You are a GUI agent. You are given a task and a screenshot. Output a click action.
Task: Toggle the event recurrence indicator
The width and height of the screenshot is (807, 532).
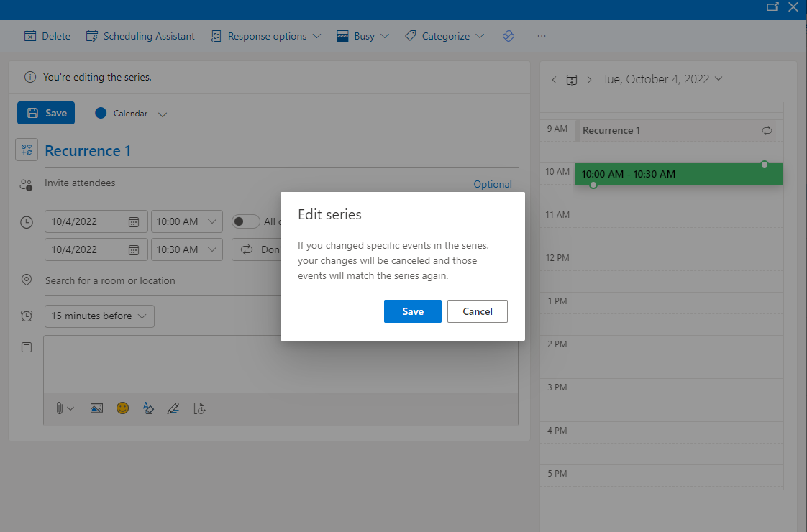767,130
